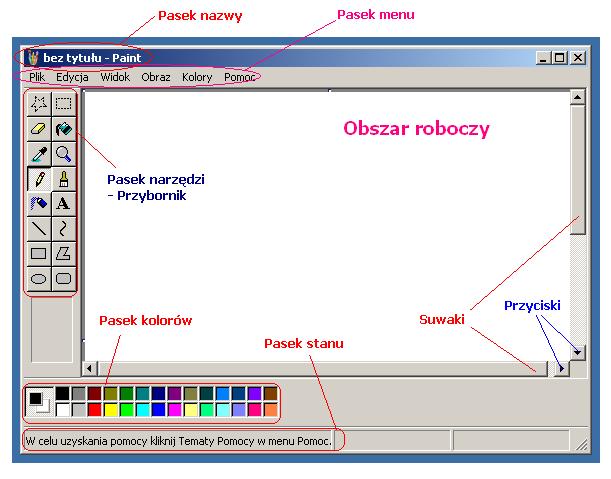The width and height of the screenshot is (611, 479).
Task: Open the Plik menu
Action: coord(37,77)
